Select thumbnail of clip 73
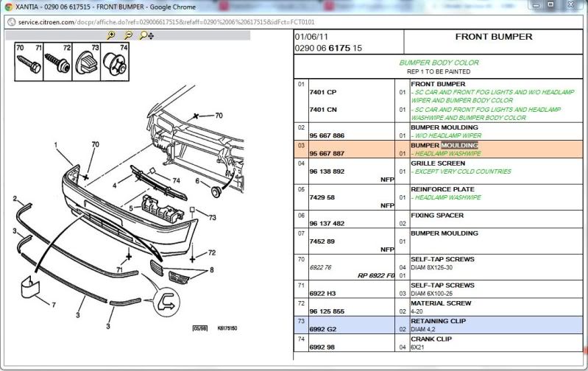This screenshot has width=588, height=371. [86, 62]
